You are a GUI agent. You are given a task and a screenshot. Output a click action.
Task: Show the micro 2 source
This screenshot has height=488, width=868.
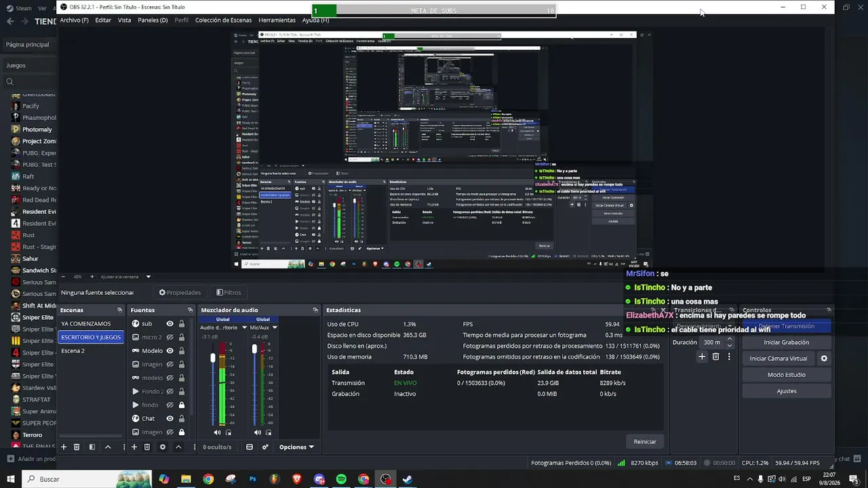170,337
